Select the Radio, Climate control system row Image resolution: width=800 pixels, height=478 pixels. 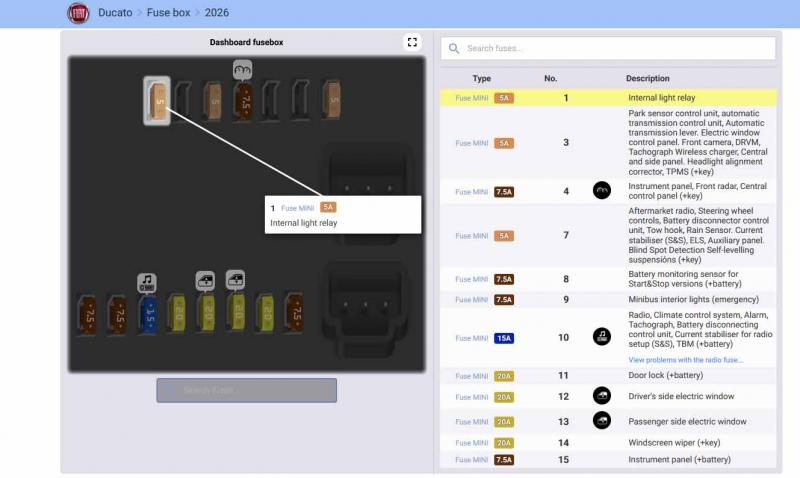[x=608, y=337]
